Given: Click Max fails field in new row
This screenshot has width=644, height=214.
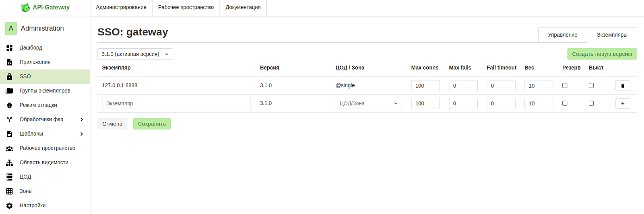Looking at the screenshot, I should [x=463, y=103].
